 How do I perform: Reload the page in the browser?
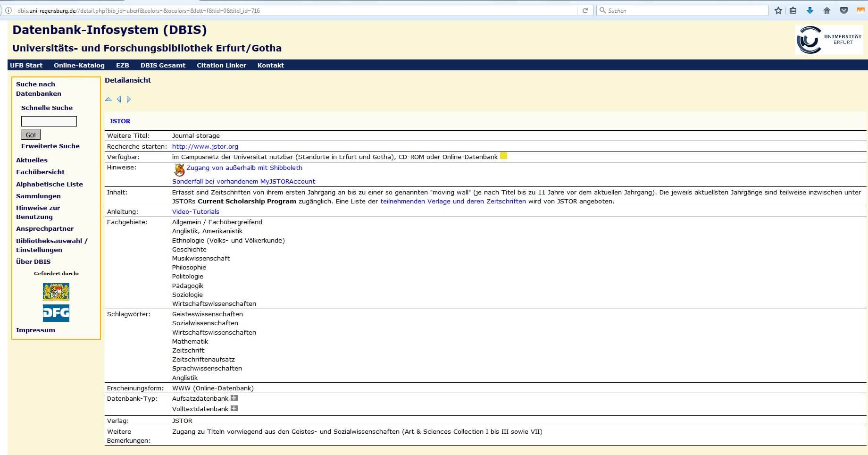tap(585, 10)
